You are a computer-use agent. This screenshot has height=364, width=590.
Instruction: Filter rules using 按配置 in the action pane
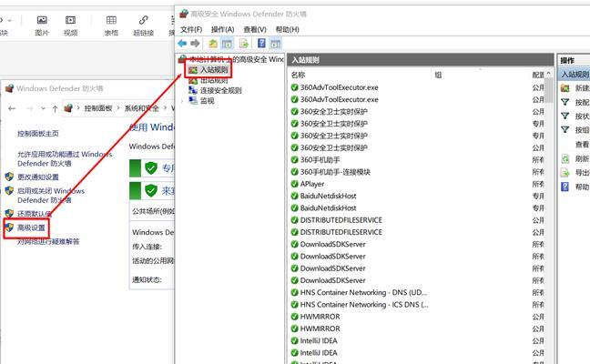point(582,102)
